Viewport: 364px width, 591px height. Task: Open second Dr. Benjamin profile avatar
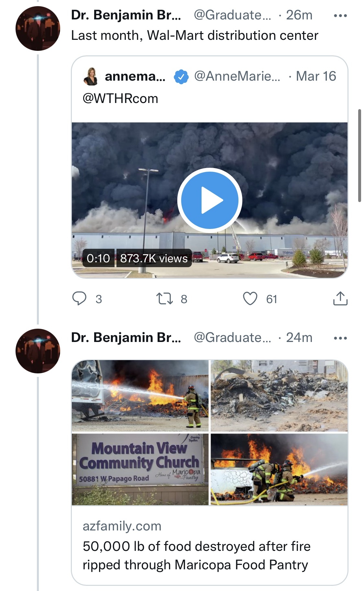coord(38,351)
